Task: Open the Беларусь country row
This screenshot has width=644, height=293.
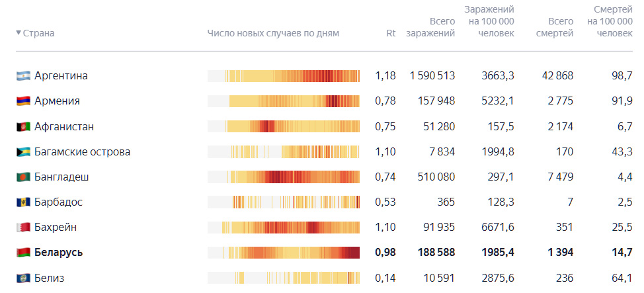Action: click(325, 252)
